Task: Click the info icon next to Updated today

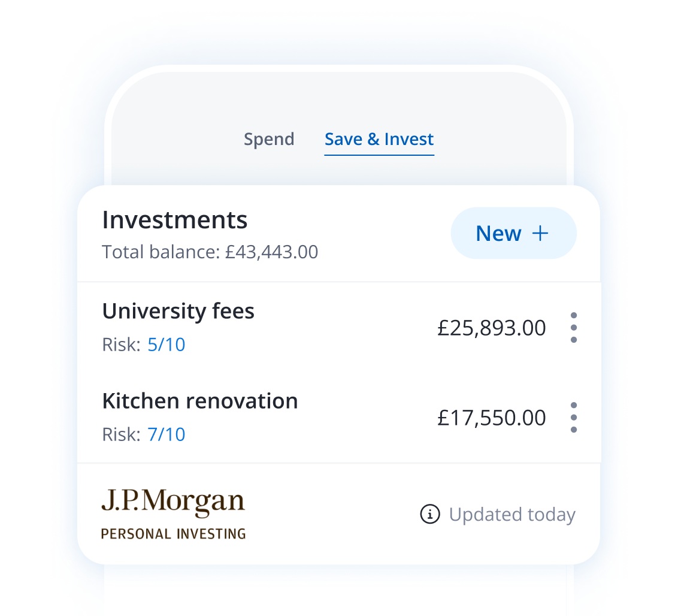Action: (429, 514)
